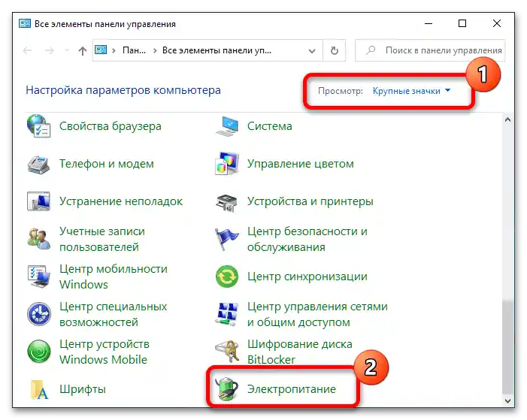Open Центр специальных возможностей link
527x420 pixels.
114,314
